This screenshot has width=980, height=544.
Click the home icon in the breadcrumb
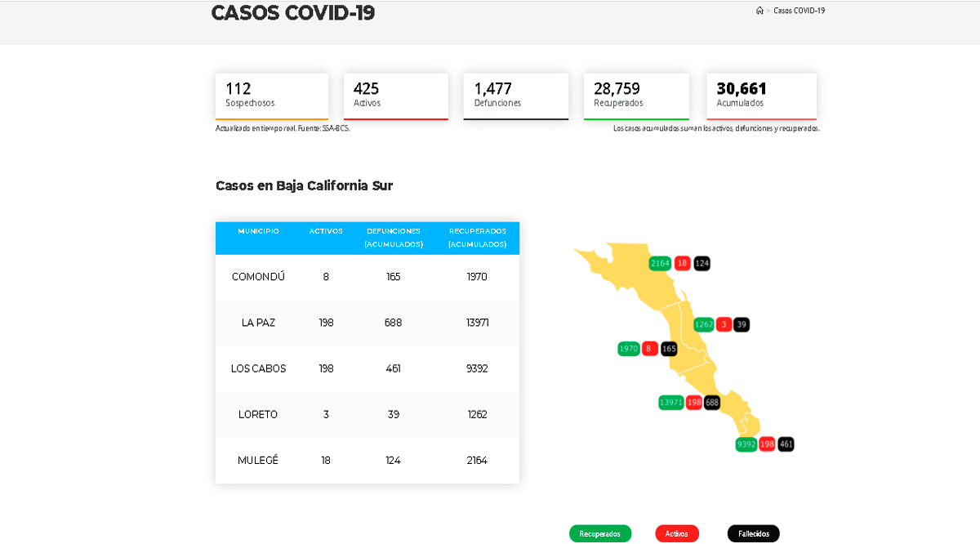[759, 11]
